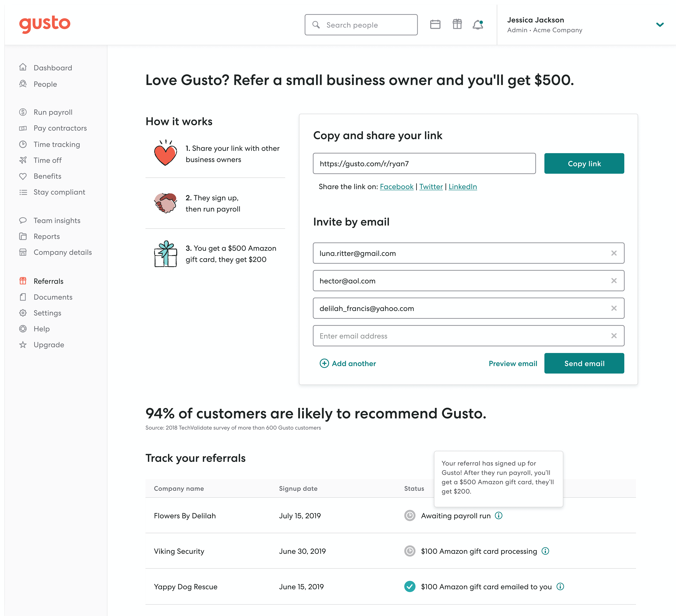Remove delilah_francis@yahoo.com email entry
This screenshot has width=676, height=616.
pyautogui.click(x=614, y=308)
